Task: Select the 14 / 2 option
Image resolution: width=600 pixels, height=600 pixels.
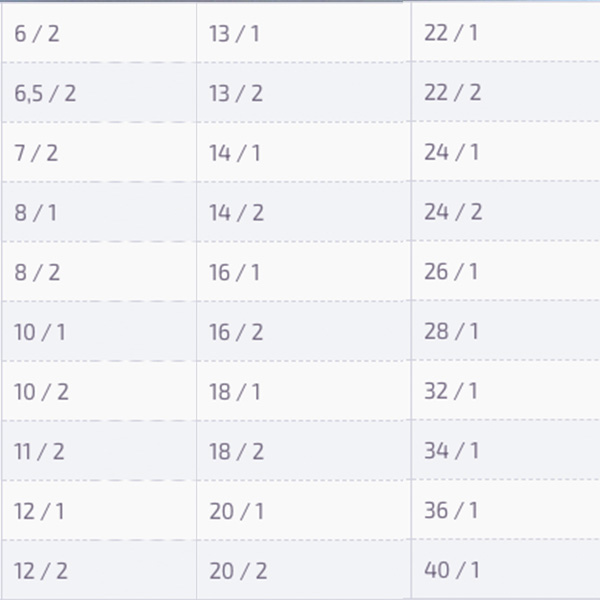Action: coord(236,213)
